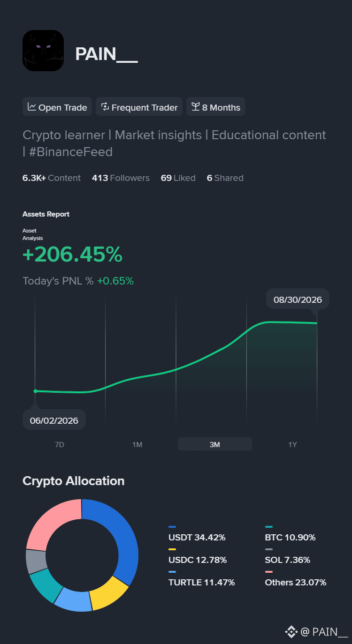Click the 06/02/2026 chart start point

[x=35, y=391]
